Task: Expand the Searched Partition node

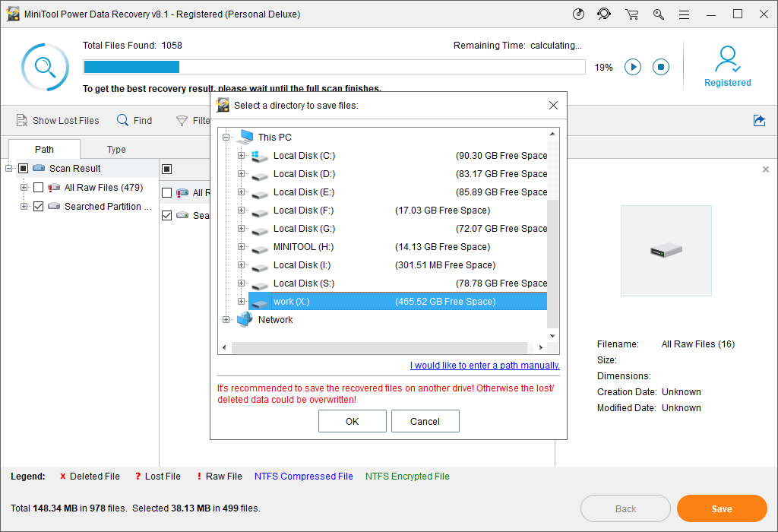Action: click(x=24, y=207)
